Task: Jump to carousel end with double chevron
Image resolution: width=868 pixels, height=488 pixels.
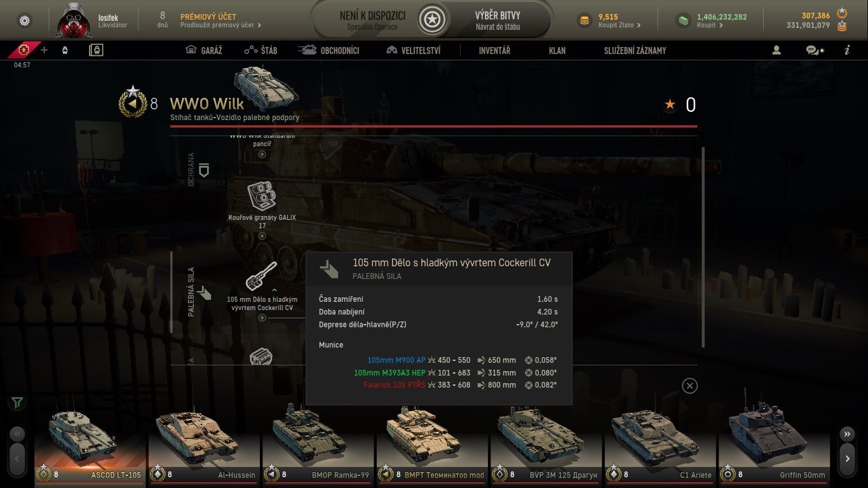Action: coord(848,435)
